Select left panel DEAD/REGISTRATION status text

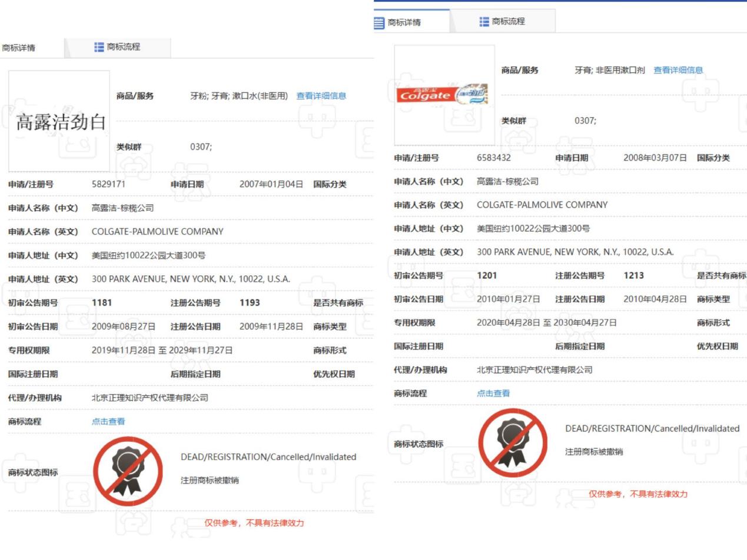(268, 457)
